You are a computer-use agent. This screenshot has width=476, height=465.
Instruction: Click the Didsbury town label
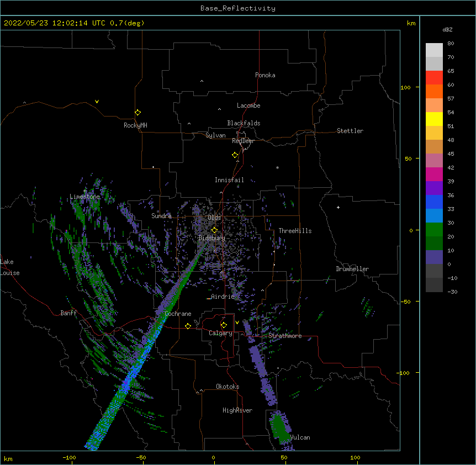211,238
